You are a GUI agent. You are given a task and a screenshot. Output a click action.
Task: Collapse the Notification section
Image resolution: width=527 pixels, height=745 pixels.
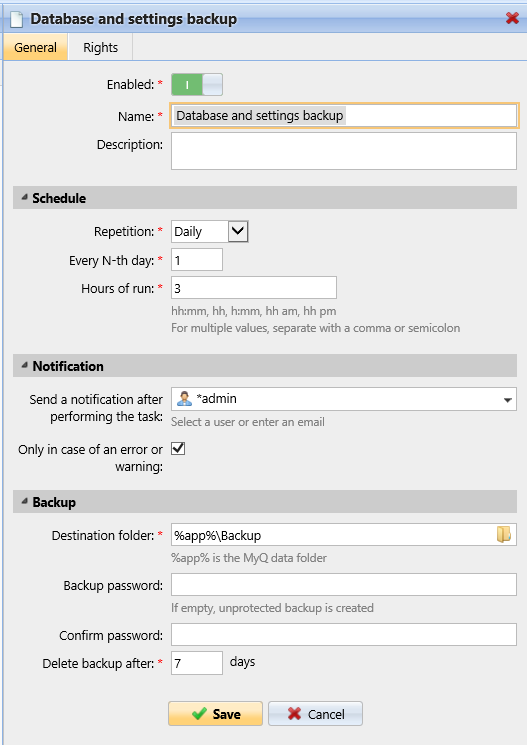25,365
